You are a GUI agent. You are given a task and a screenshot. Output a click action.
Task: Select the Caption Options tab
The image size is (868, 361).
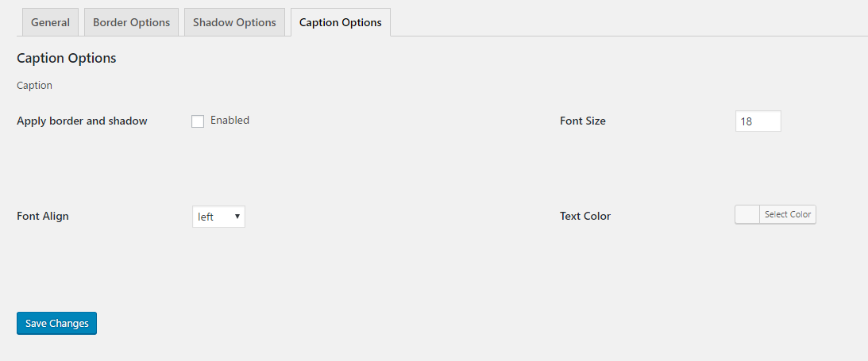[340, 22]
